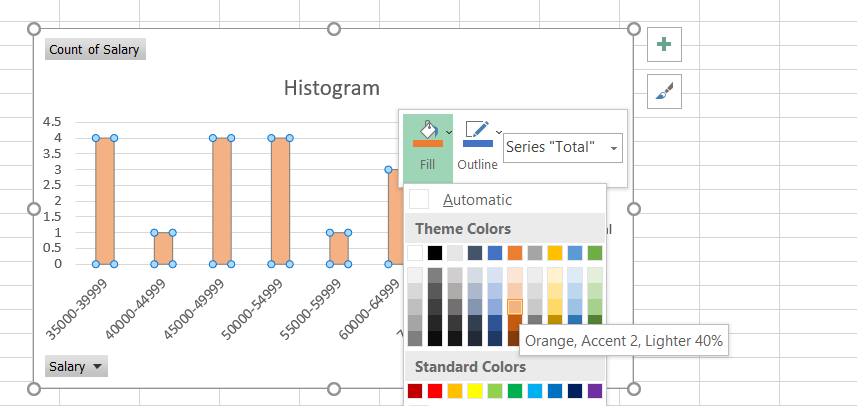857x406 pixels.
Task: Click the Count of Salary field button
Action: [96, 49]
